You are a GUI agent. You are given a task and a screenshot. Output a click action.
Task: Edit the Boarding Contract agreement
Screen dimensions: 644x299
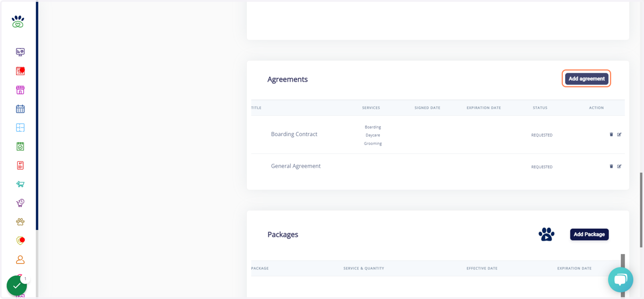[x=619, y=134]
